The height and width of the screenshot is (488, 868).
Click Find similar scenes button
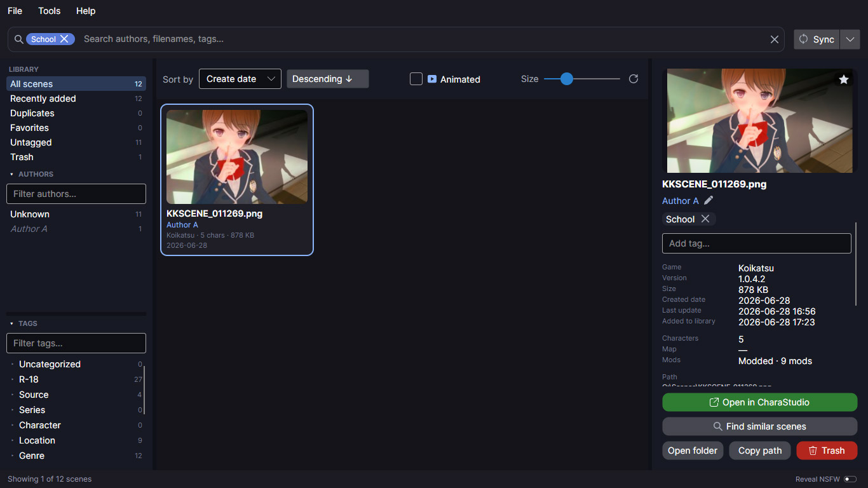tap(760, 426)
